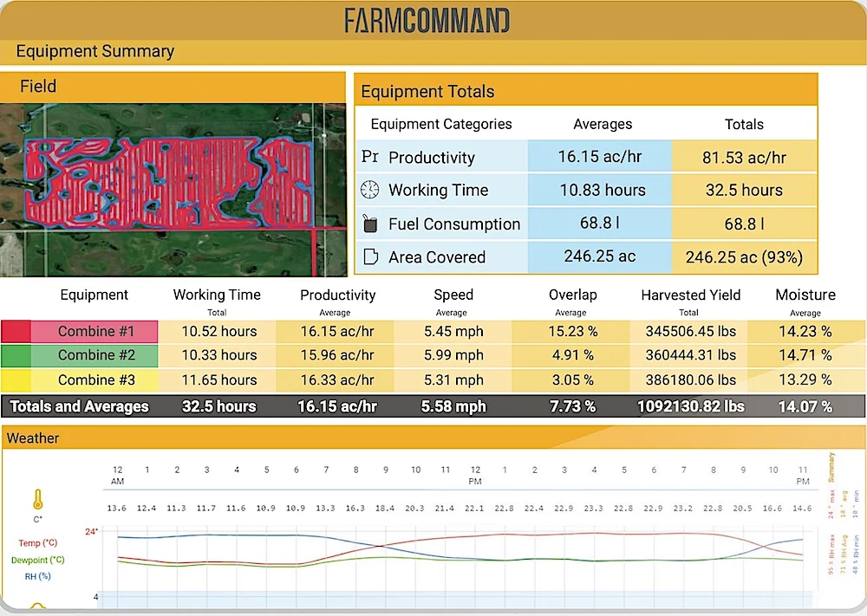Toggle the Dewpoint (°C) legend entry
Image resolution: width=867 pixels, height=616 pixels.
click(x=37, y=560)
